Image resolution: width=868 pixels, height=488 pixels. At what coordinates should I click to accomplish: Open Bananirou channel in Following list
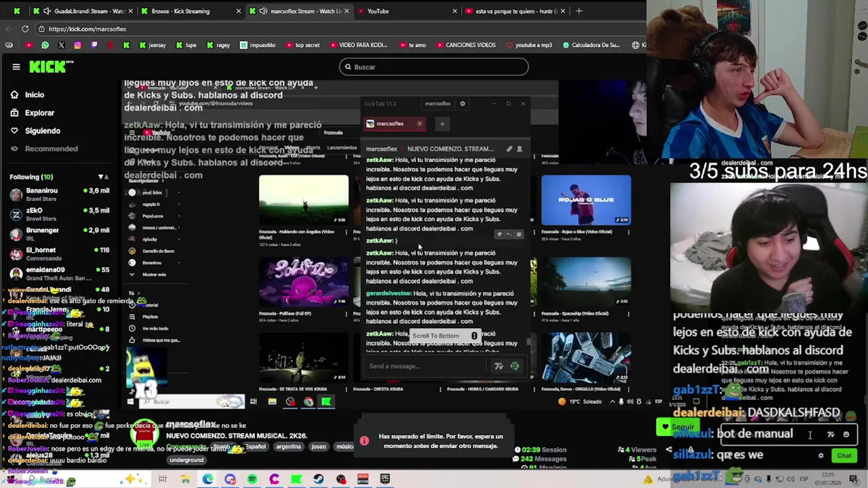(59, 195)
